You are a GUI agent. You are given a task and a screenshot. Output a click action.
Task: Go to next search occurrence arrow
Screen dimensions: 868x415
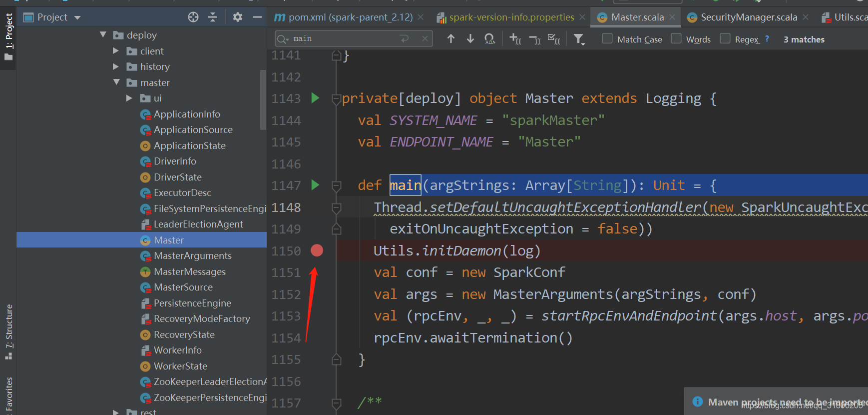(x=470, y=38)
